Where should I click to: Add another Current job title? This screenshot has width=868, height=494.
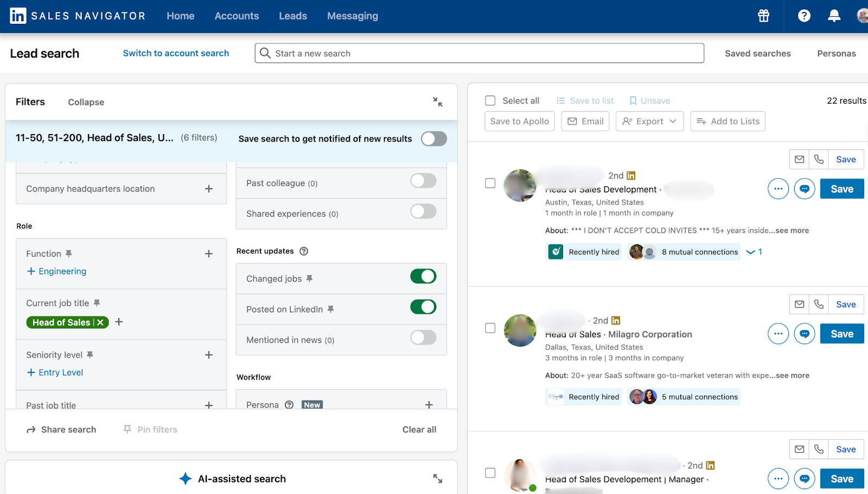click(x=119, y=322)
